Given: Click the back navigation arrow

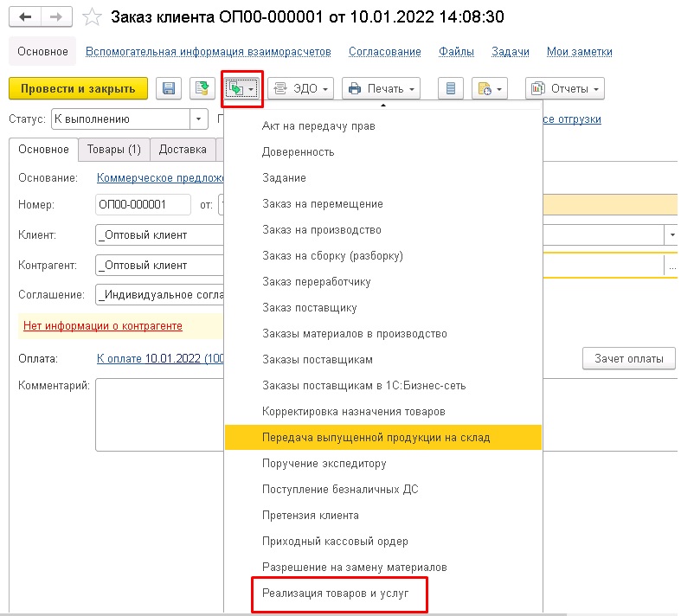Looking at the screenshot, I should (27, 17).
